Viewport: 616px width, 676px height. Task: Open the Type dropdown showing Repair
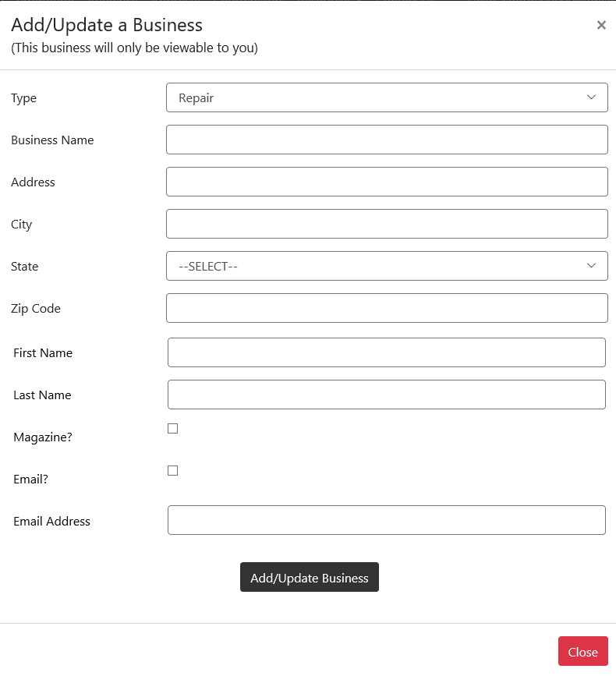click(386, 97)
